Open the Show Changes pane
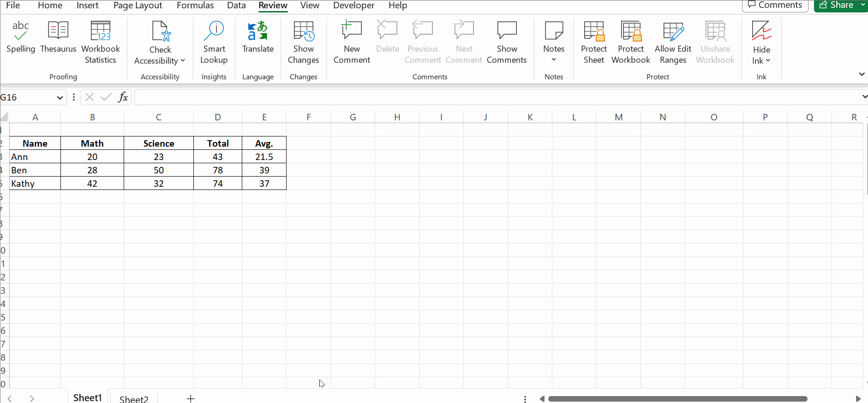 [303, 42]
